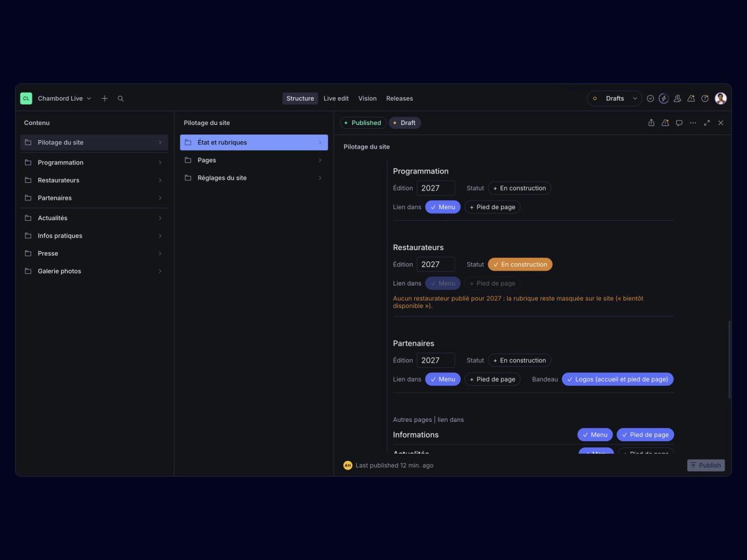The width and height of the screenshot is (747, 560).
Task: Open the Vision tab
Action: coord(367,98)
